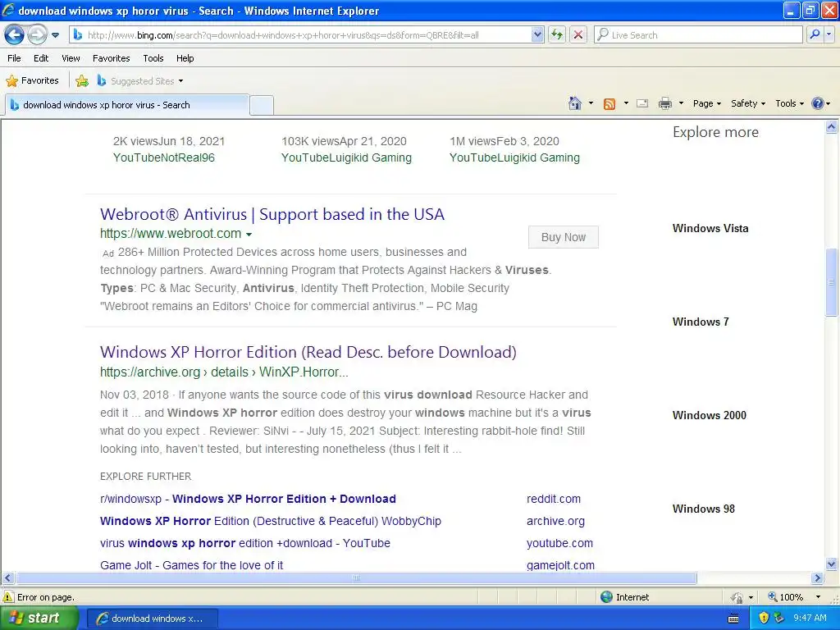840x630 pixels.
Task: Refresh the page with the green arrows icon
Action: coord(557,34)
